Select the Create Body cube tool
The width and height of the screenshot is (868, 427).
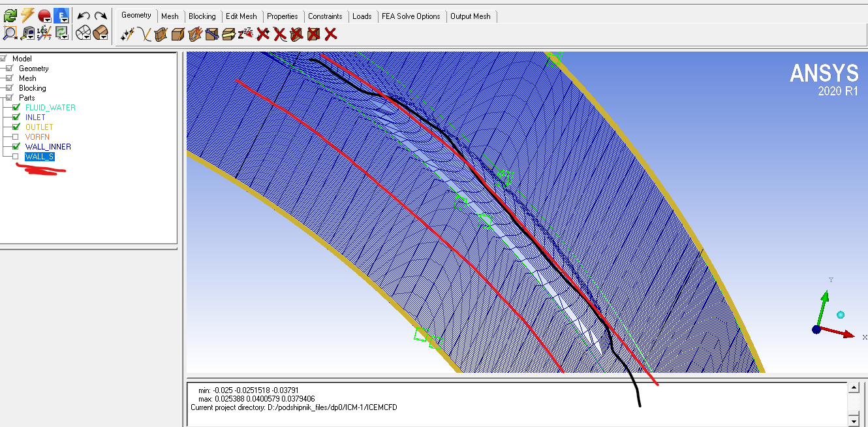click(x=178, y=33)
